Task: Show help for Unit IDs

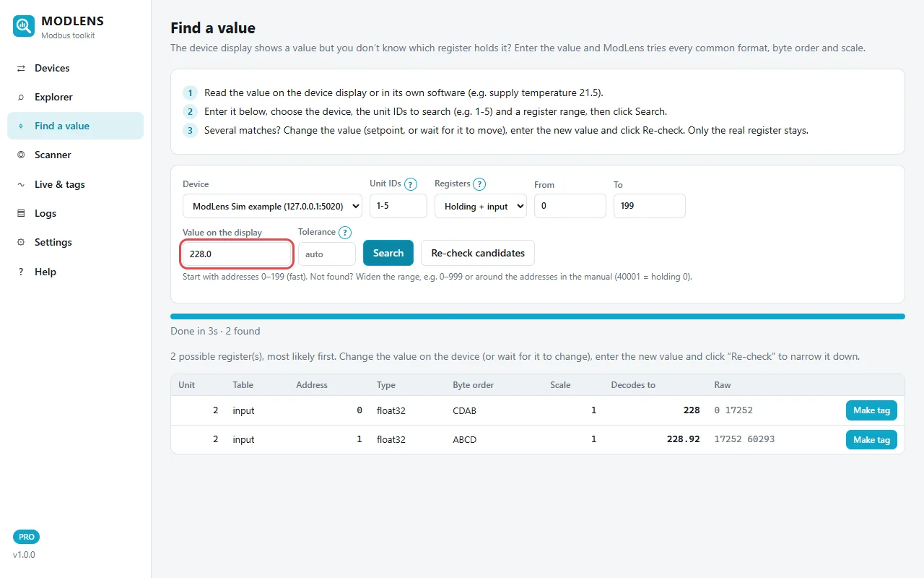Action: click(411, 184)
